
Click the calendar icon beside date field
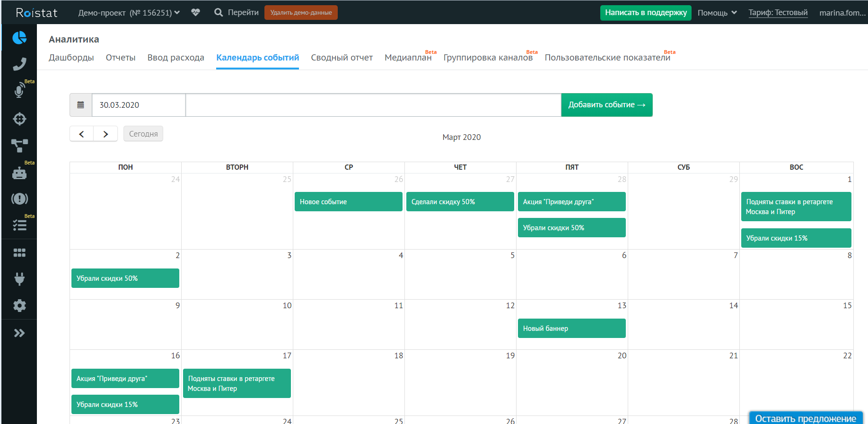[81, 105]
